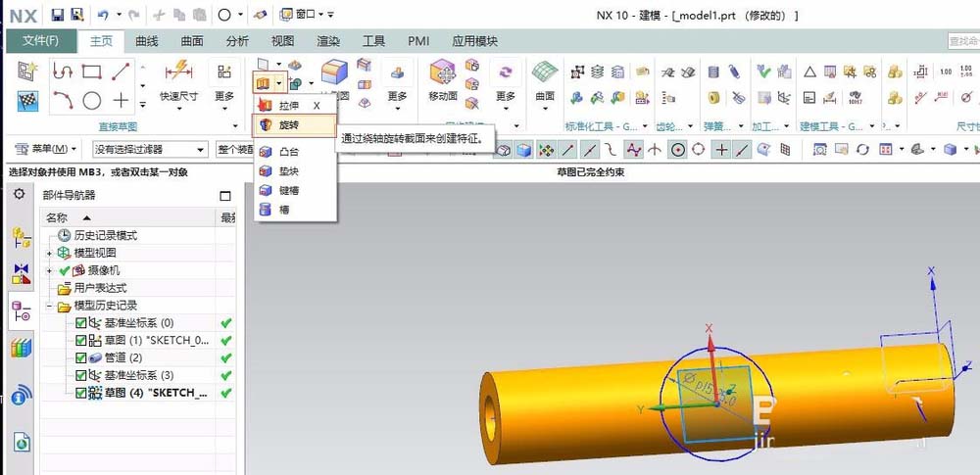The width and height of the screenshot is (980, 475).
Task: Toggle Arc Center snap in selection bar
Action: click(x=677, y=150)
